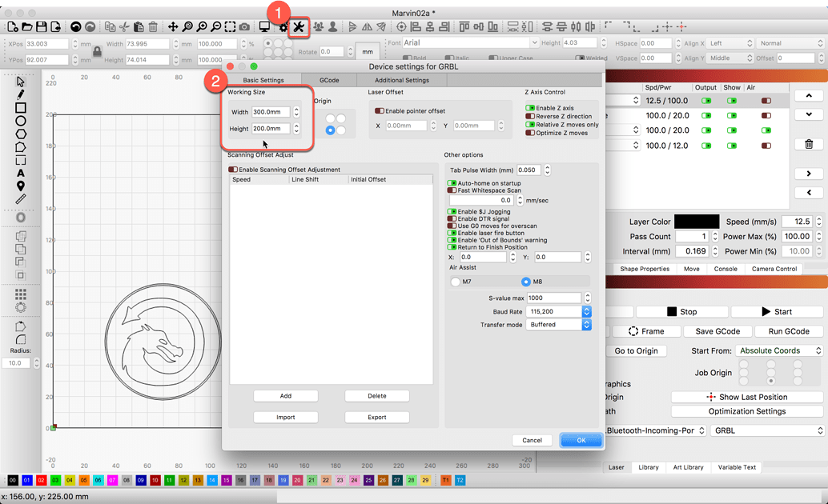
Task: Open the Start From Absolute Coords dropdown
Action: 779,350
